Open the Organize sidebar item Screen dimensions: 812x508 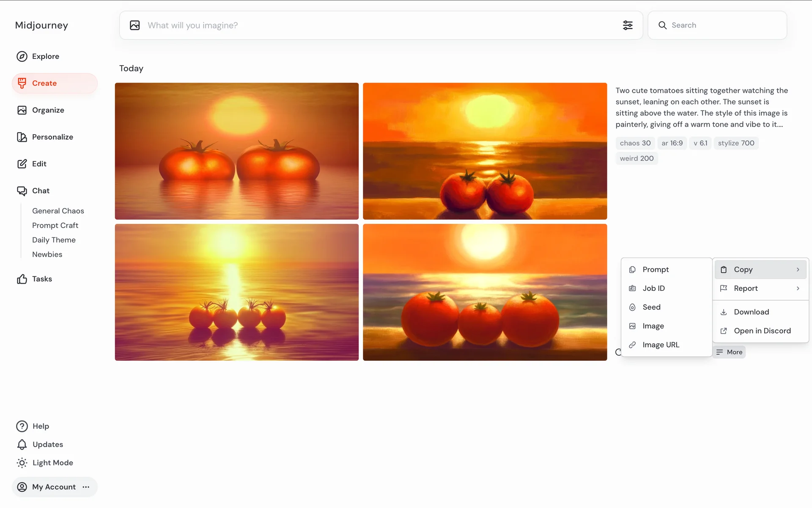pyautogui.click(x=48, y=110)
